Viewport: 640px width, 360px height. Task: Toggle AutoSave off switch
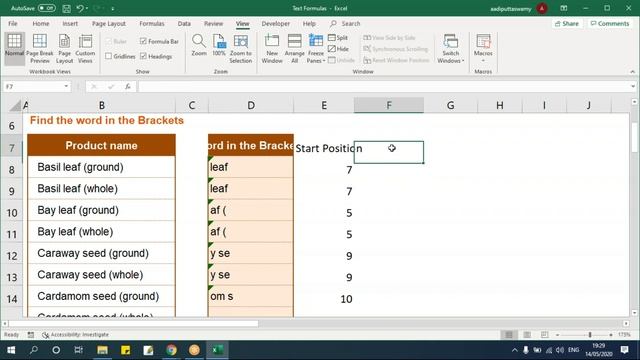(x=47, y=8)
